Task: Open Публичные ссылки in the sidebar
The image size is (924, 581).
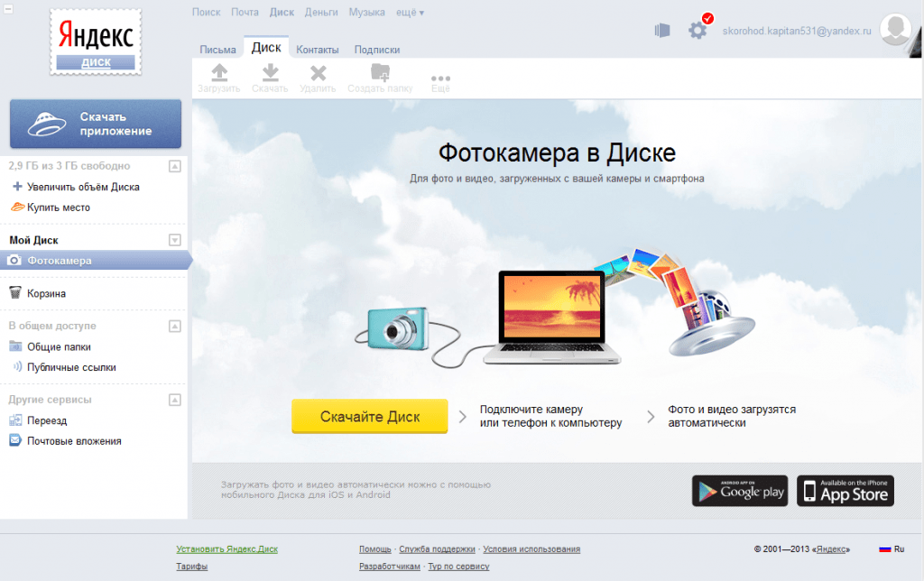Action: pos(72,367)
